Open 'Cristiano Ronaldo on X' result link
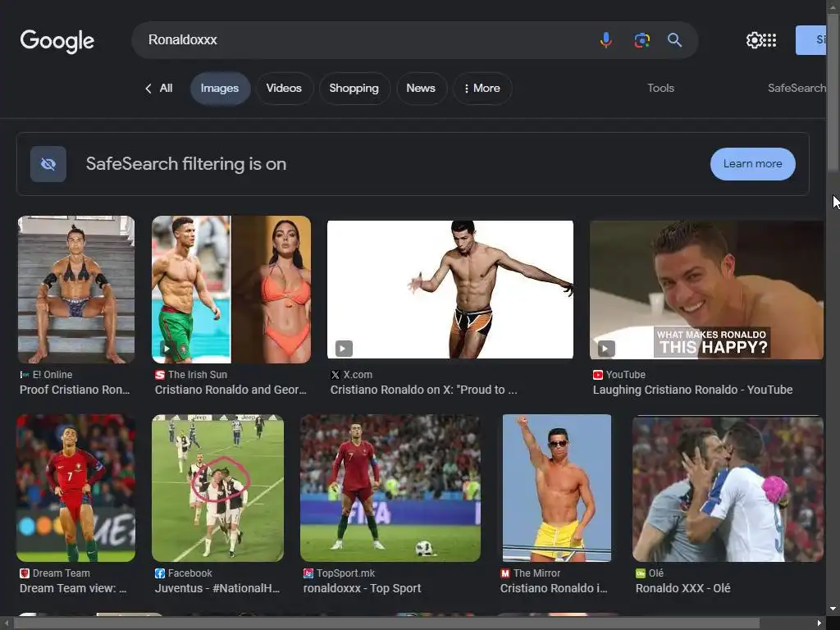Screen dimensions: 840x630 click(424, 390)
